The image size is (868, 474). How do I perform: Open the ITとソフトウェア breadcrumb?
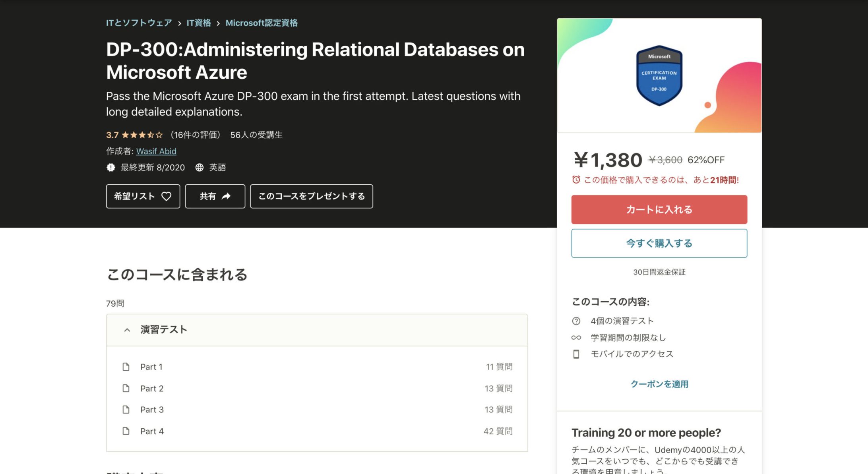pyautogui.click(x=139, y=23)
